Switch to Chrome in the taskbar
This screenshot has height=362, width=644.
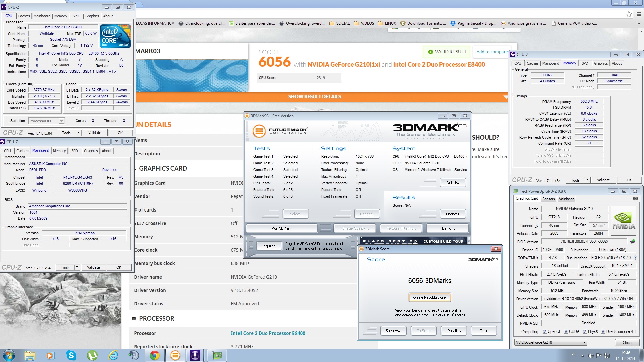pos(155,355)
